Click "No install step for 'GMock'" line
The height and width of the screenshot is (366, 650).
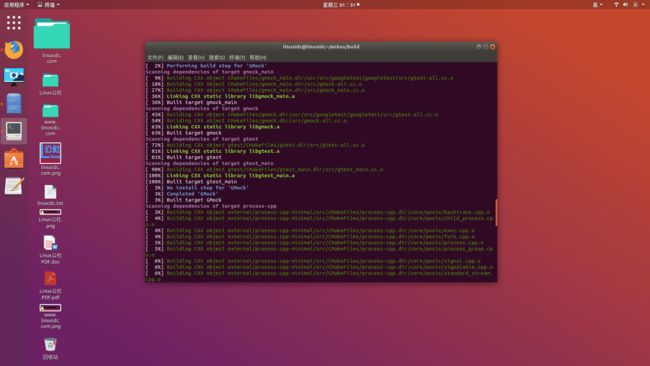(207, 188)
